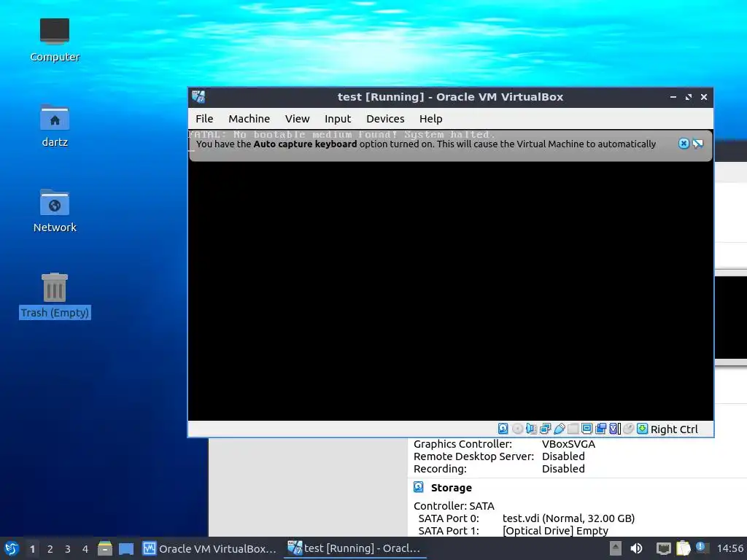Open the Computer desktop icon

(55, 40)
